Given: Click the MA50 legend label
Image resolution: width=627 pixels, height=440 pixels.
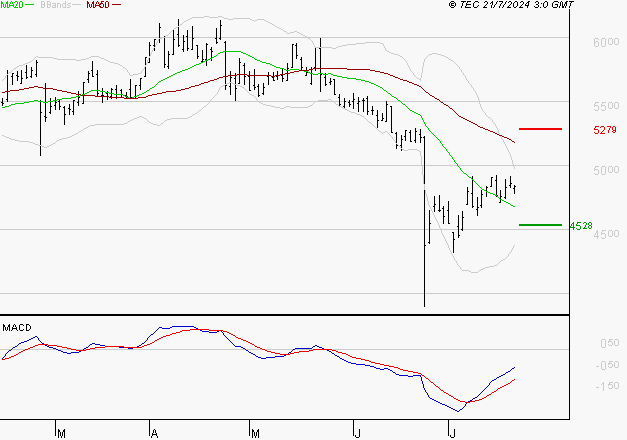Looking at the screenshot, I should pos(98,5).
